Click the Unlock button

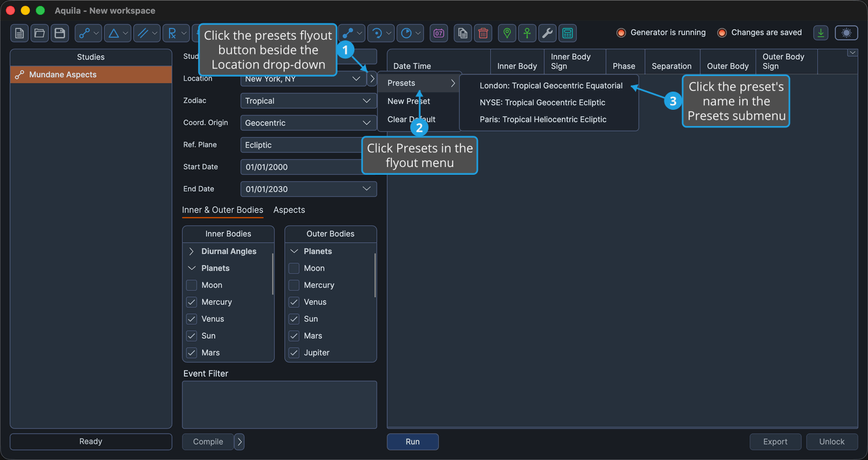(x=832, y=442)
